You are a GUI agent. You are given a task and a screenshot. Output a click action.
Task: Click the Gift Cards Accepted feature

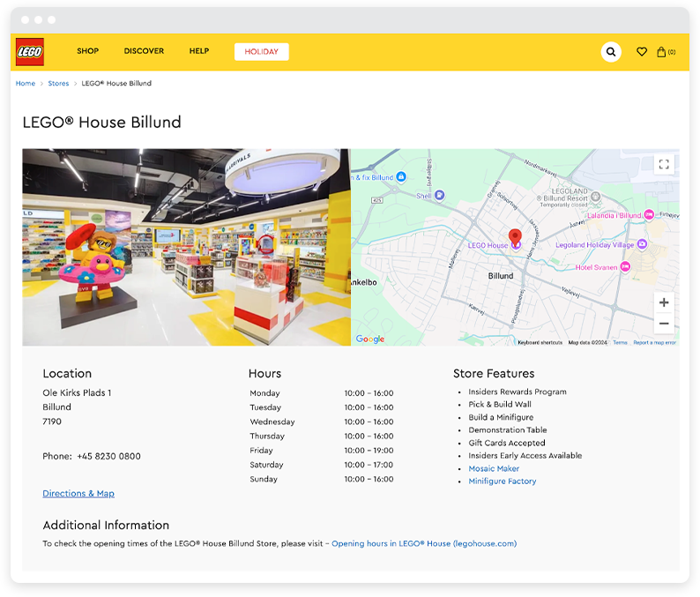point(507,443)
